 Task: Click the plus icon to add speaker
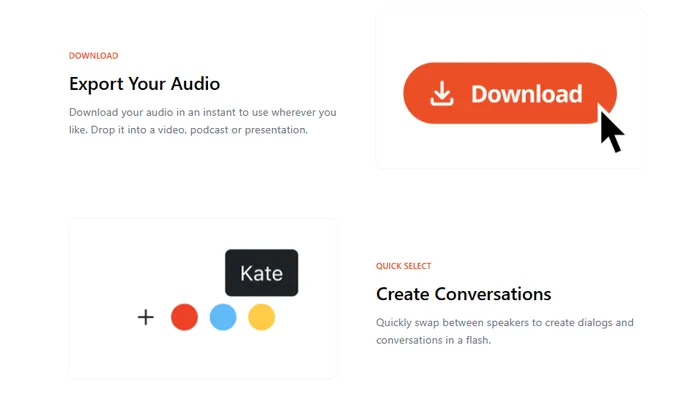point(146,318)
